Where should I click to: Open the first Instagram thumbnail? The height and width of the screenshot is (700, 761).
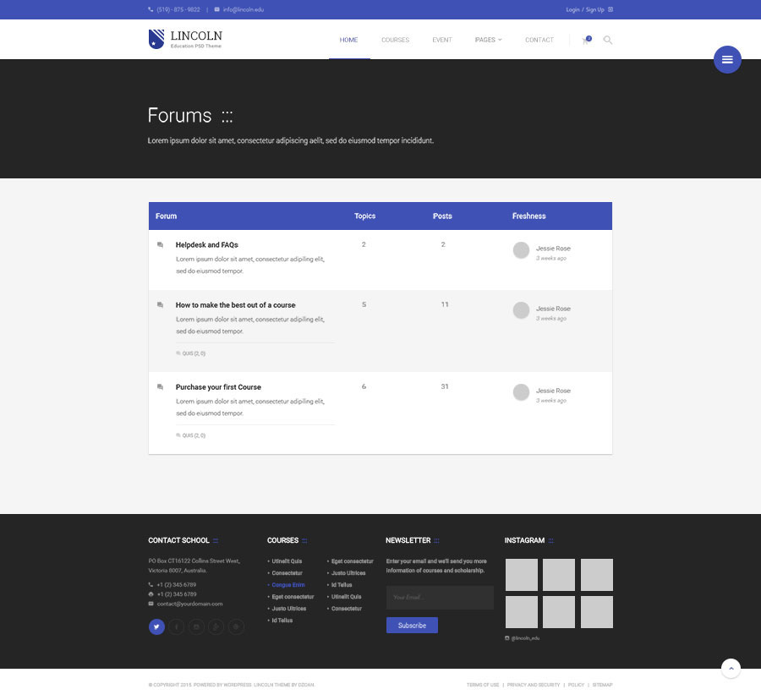point(521,575)
